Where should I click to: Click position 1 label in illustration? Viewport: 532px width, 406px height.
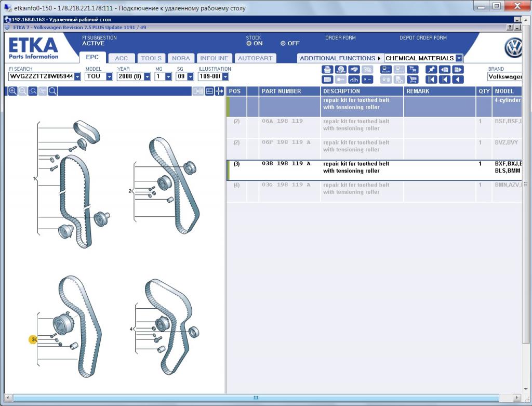click(x=34, y=178)
